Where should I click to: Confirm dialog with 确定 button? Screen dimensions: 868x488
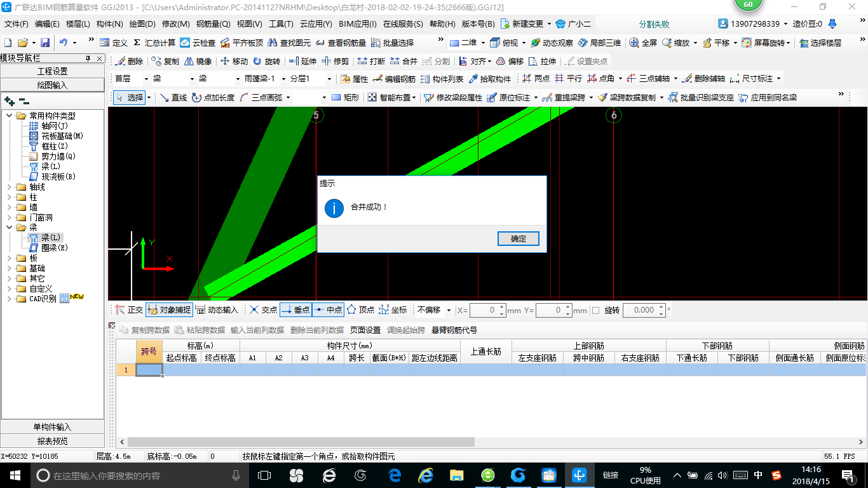point(519,239)
